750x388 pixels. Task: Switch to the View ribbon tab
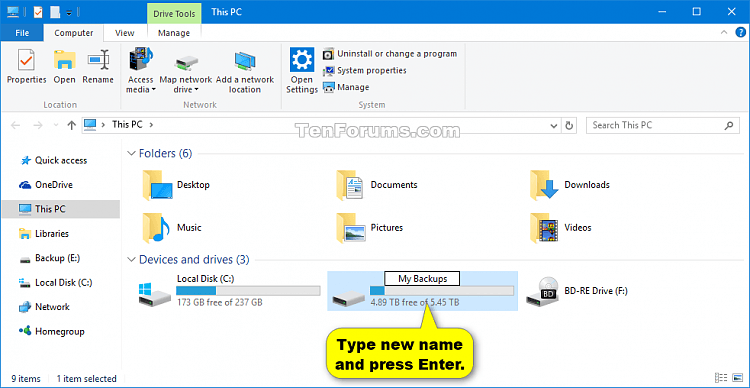(x=125, y=33)
